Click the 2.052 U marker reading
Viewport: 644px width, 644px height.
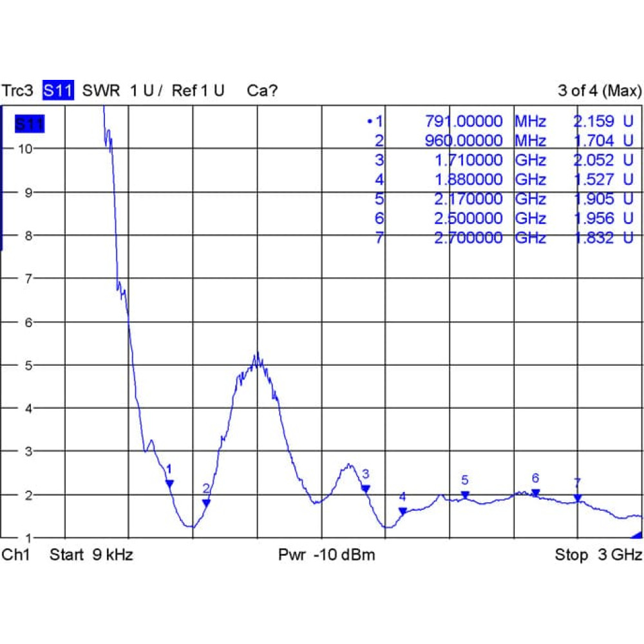tap(603, 160)
